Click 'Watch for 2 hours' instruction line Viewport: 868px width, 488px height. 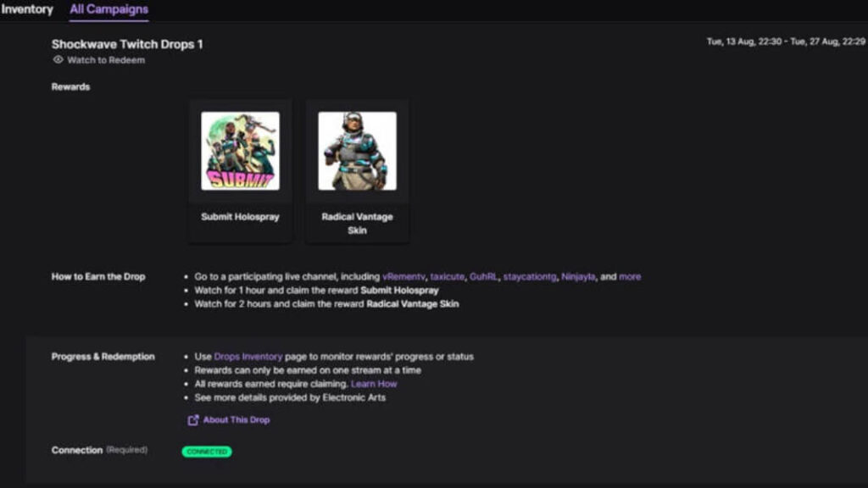coord(326,304)
